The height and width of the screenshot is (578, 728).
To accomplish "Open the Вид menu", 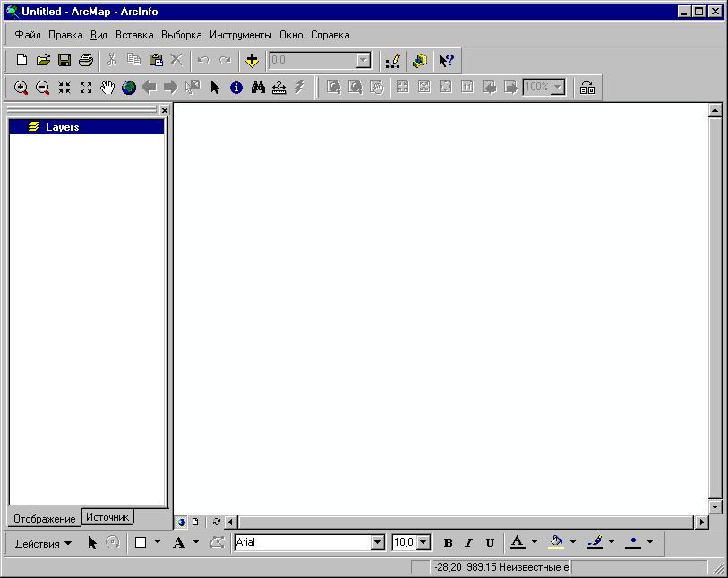I will tap(98, 35).
